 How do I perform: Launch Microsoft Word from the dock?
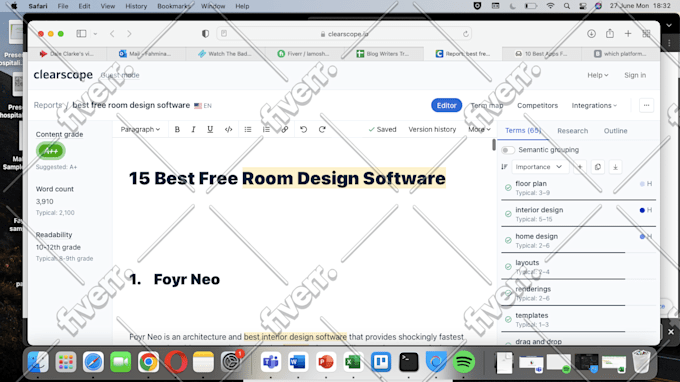[298, 362]
